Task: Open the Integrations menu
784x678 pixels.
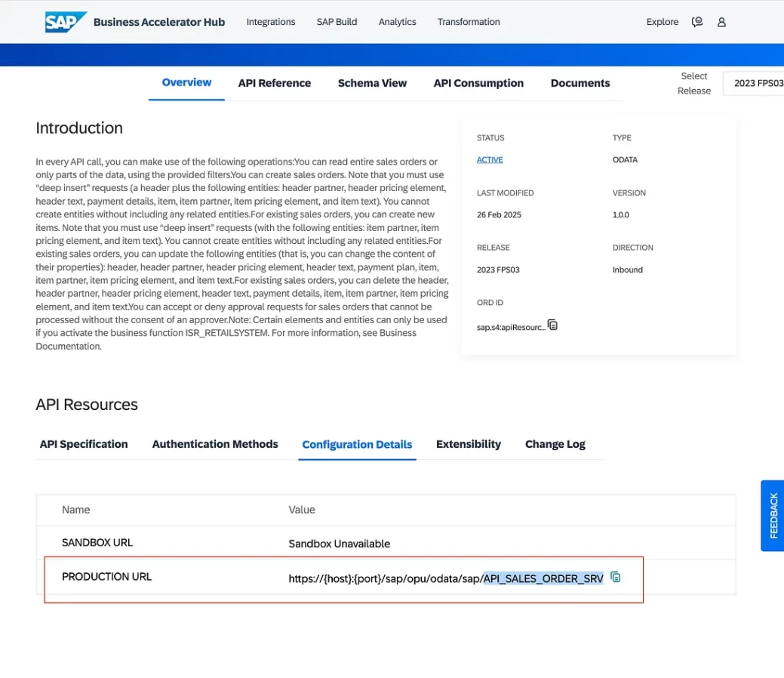Action: 270,22
